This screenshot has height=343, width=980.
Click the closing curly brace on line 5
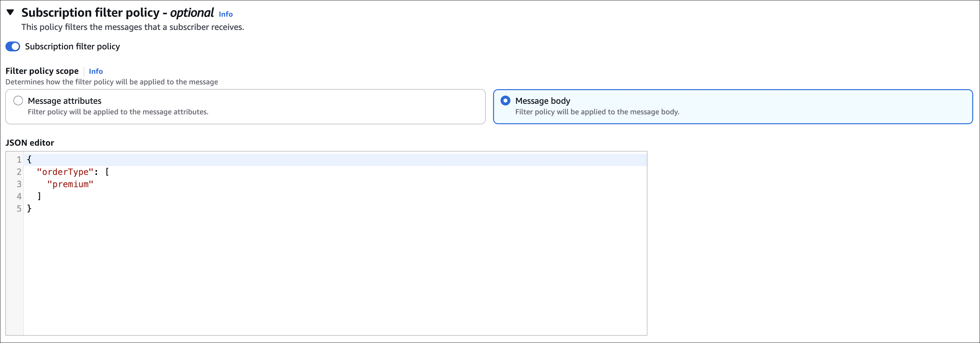point(29,208)
